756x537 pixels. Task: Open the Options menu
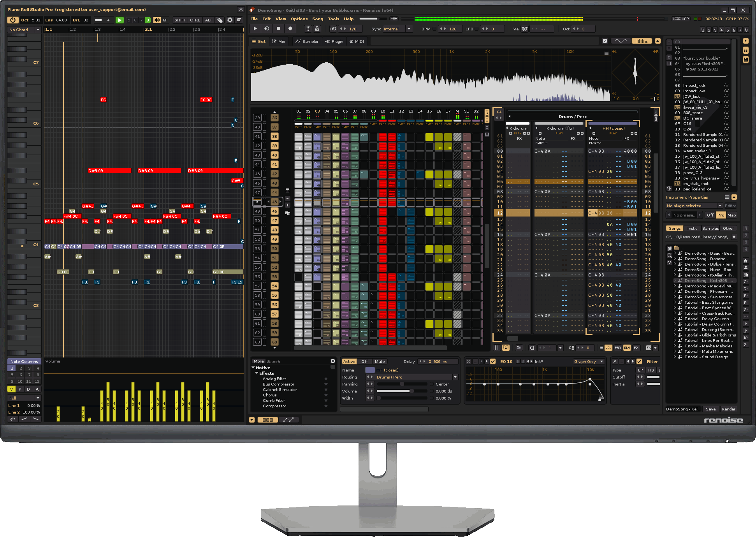pyautogui.click(x=299, y=19)
